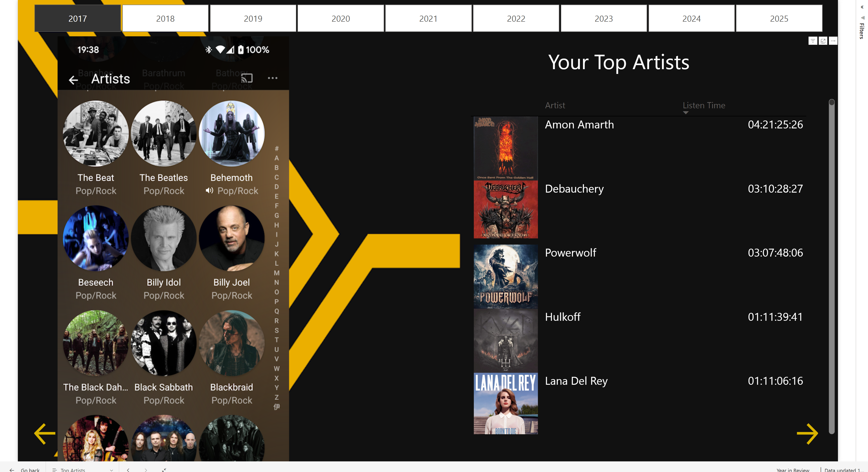Expand the Filters pane chevron
This screenshot has width=868, height=472.
tap(862, 7)
